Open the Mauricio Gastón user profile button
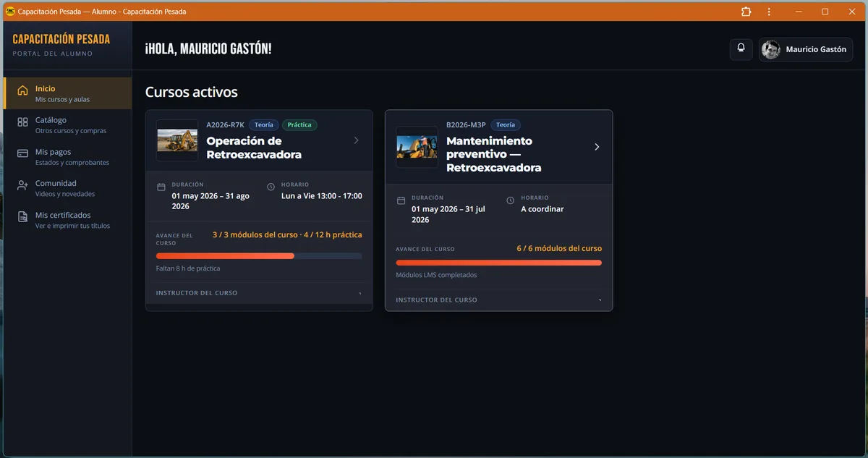The image size is (868, 458). [806, 49]
